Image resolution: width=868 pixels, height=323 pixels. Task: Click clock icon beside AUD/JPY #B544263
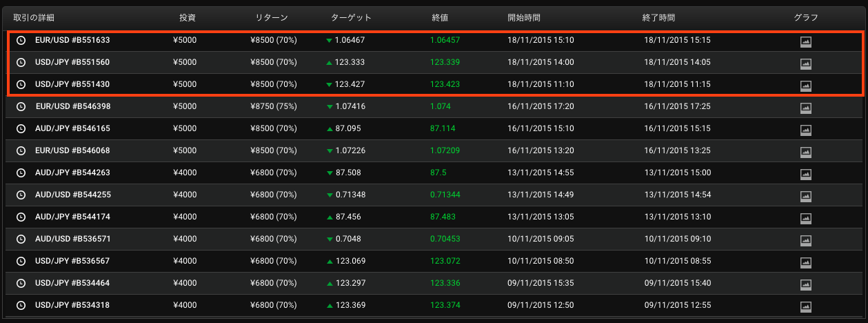coord(21,173)
